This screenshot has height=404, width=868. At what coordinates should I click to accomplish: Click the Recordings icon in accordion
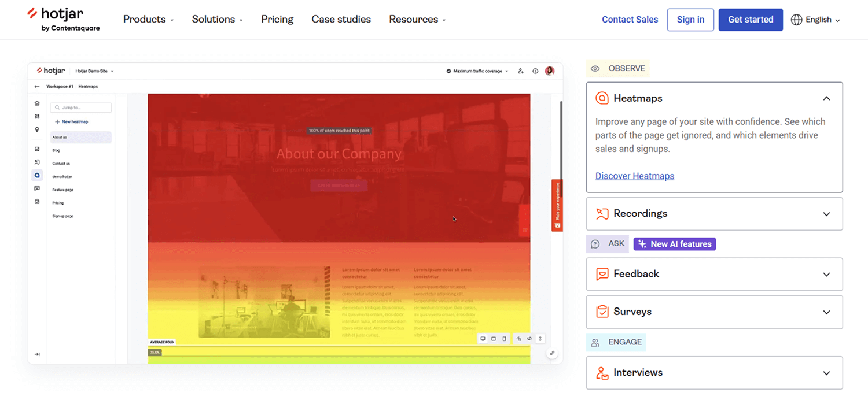coord(602,214)
